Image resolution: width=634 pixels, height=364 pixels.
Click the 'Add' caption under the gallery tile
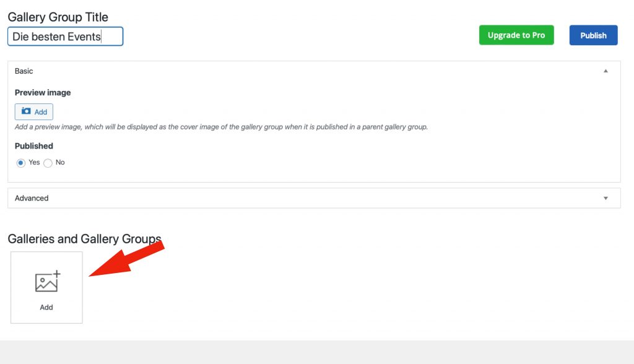coord(46,307)
